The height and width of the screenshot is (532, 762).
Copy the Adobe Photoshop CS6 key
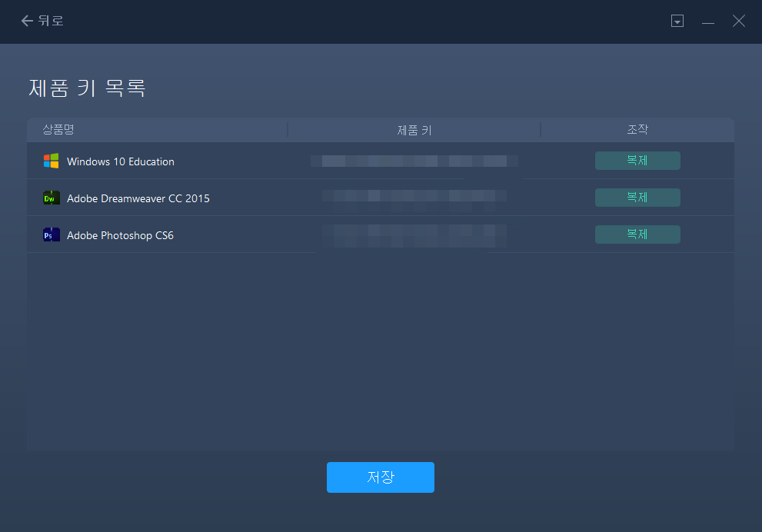coord(637,234)
